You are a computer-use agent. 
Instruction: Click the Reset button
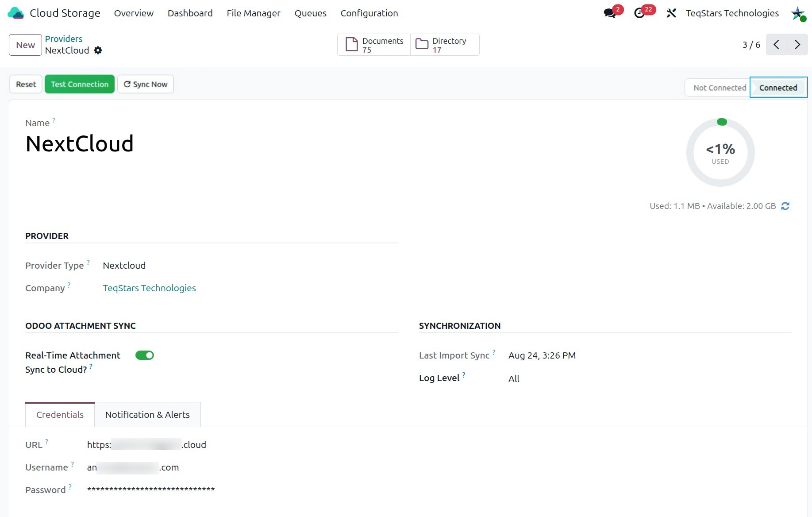(x=26, y=84)
